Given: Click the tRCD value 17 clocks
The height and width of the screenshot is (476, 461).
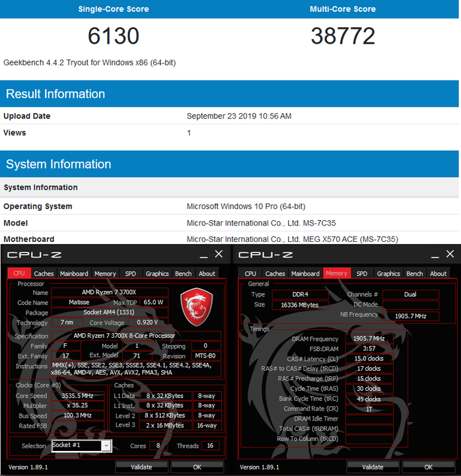Looking at the screenshot, I should pos(369,368).
